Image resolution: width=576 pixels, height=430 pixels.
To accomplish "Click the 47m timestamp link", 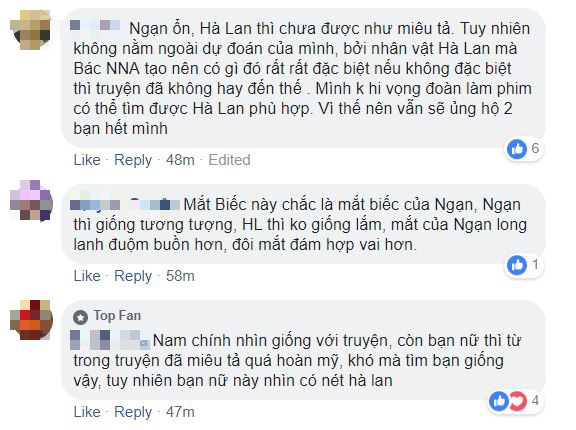I will point(180,412).
